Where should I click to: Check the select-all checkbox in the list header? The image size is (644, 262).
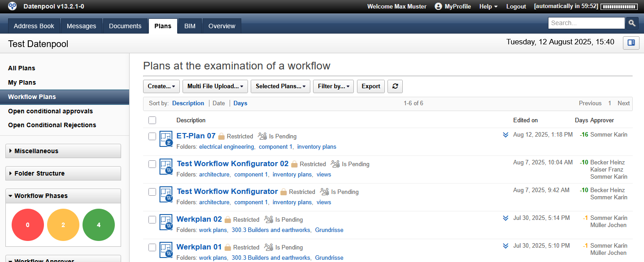[152, 120]
